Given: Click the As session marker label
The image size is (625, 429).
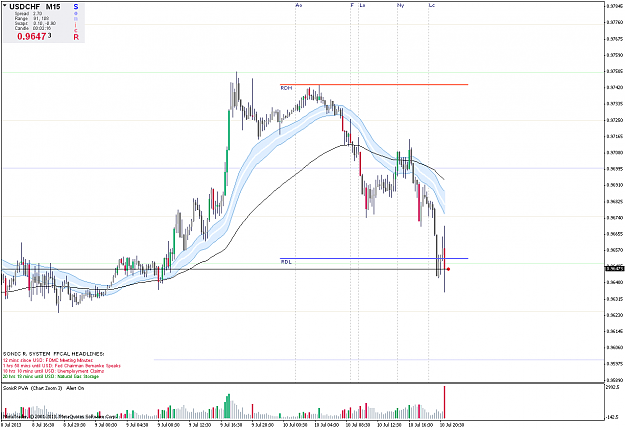Looking at the screenshot, I should 299,5.
